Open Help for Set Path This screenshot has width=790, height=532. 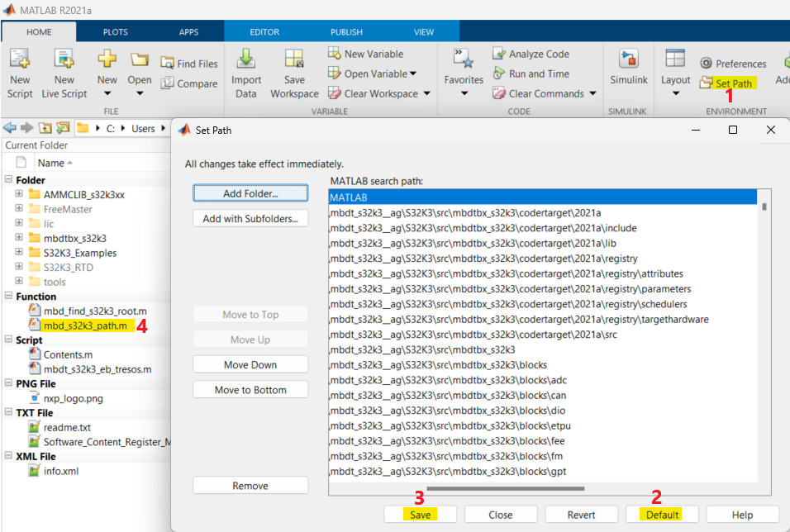[x=743, y=515]
